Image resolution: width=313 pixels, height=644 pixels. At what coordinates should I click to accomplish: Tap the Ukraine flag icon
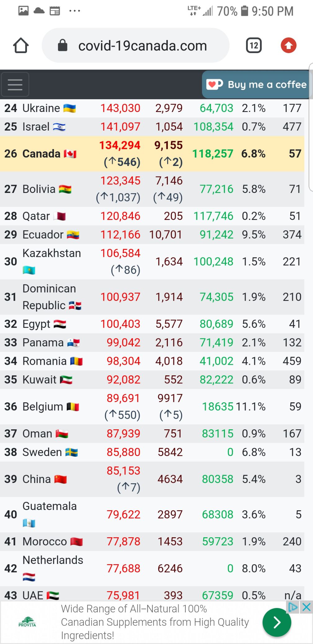click(69, 108)
